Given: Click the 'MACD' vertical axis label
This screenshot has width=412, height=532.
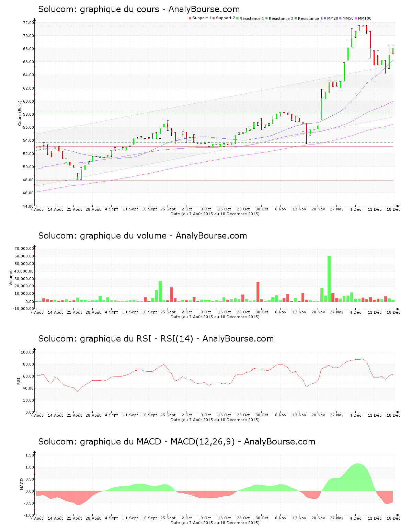Looking at the screenshot, I should [22, 484].
